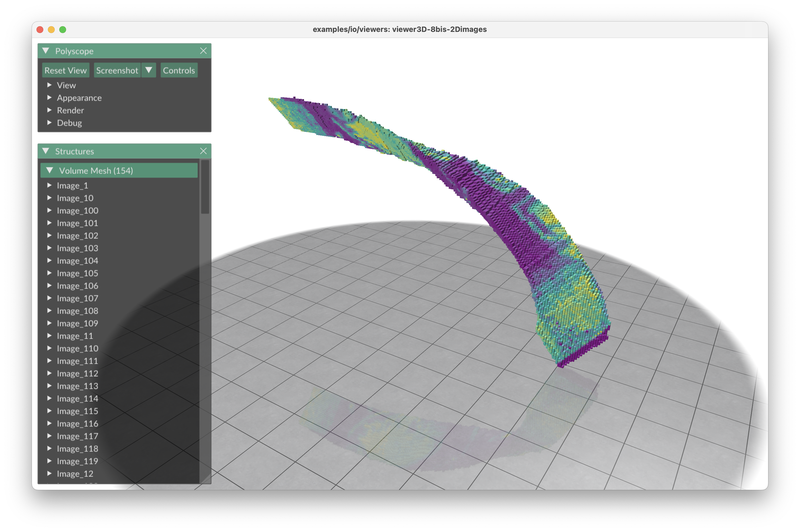Close the Polyscope panel

click(x=203, y=51)
